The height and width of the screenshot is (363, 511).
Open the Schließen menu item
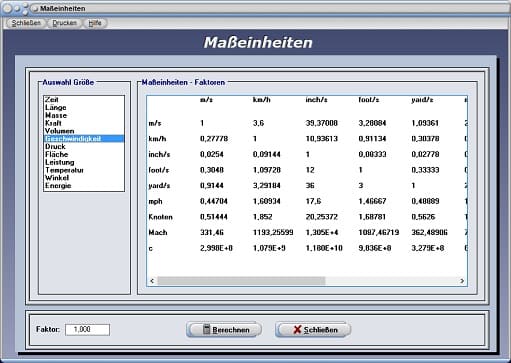click(x=26, y=23)
